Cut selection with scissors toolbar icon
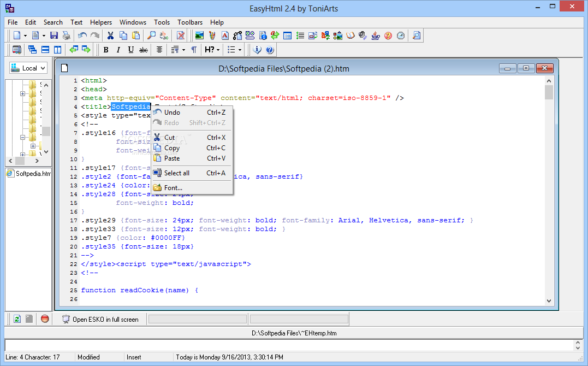Image resolution: width=588 pixels, height=366 pixels. click(110, 36)
